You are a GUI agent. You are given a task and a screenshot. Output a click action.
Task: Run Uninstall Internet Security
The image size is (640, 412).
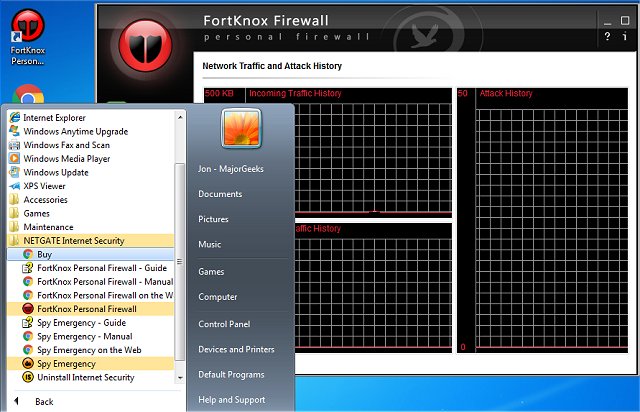point(90,377)
